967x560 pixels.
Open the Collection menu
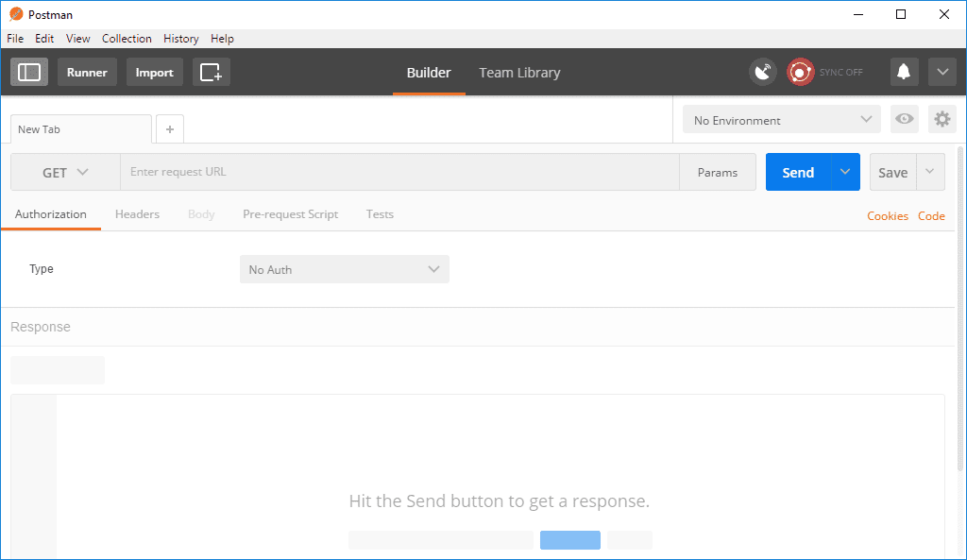(127, 39)
